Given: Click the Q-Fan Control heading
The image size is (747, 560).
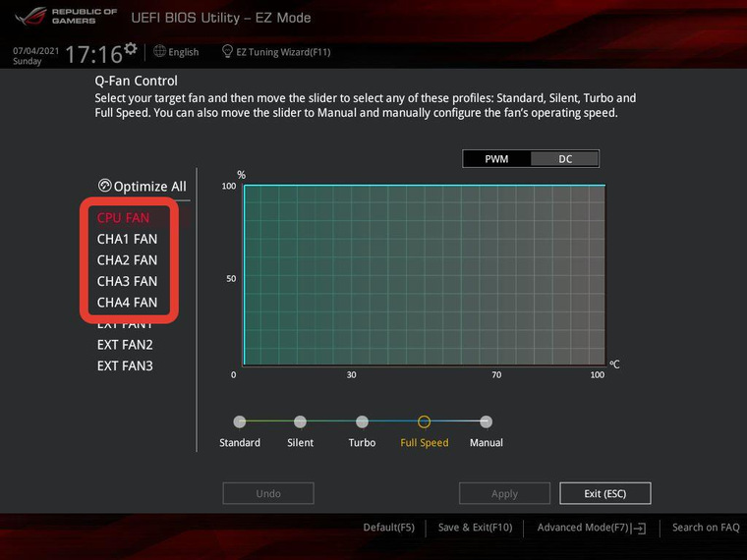Looking at the screenshot, I should pos(136,81).
